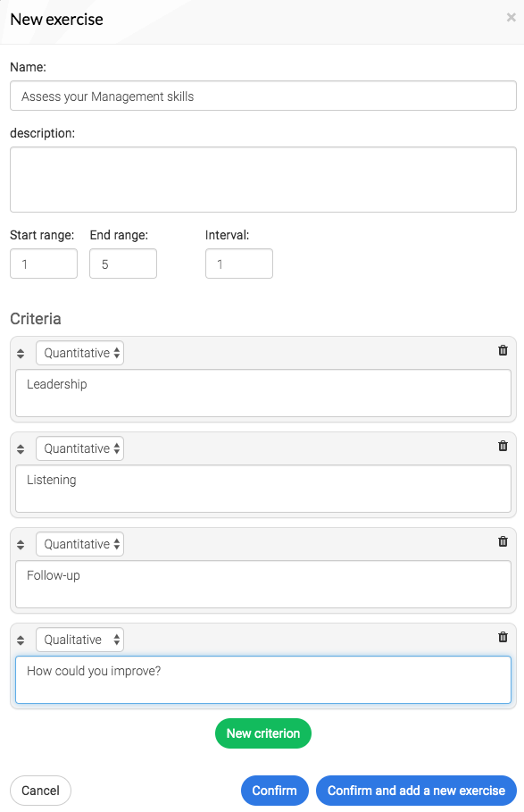
Task: Close the New exercise dialog
Action: click(512, 18)
